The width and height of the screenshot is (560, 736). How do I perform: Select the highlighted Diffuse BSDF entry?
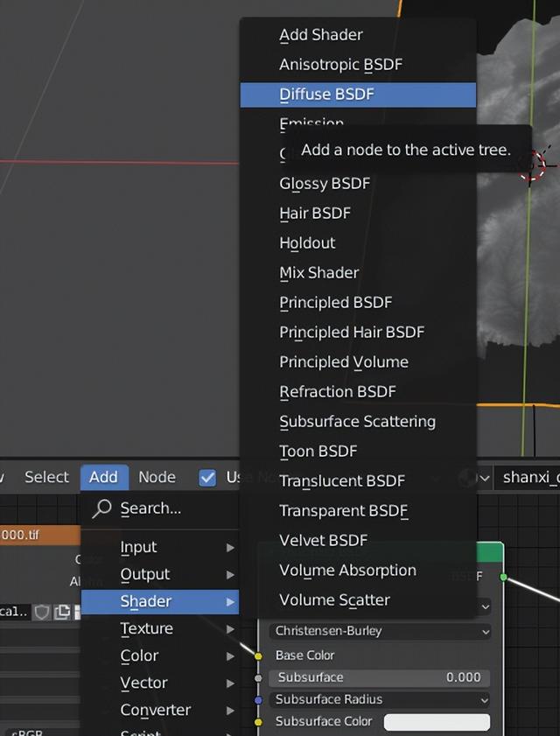coord(358,95)
